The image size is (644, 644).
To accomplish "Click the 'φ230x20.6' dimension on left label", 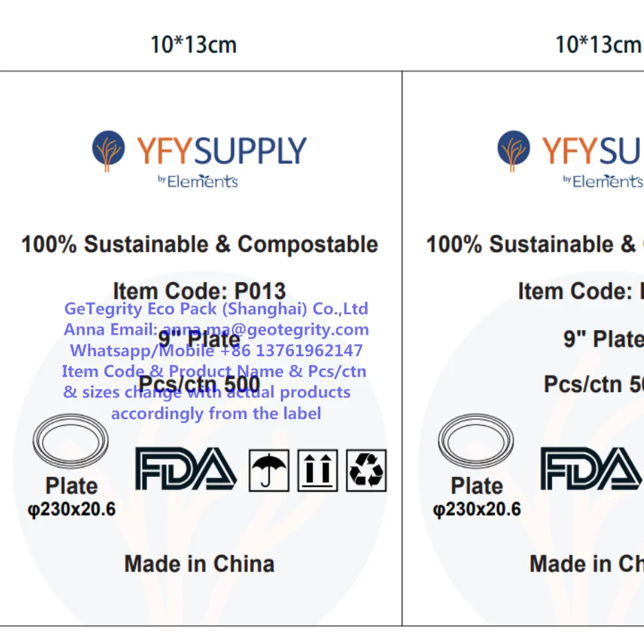I will pos(71,510).
